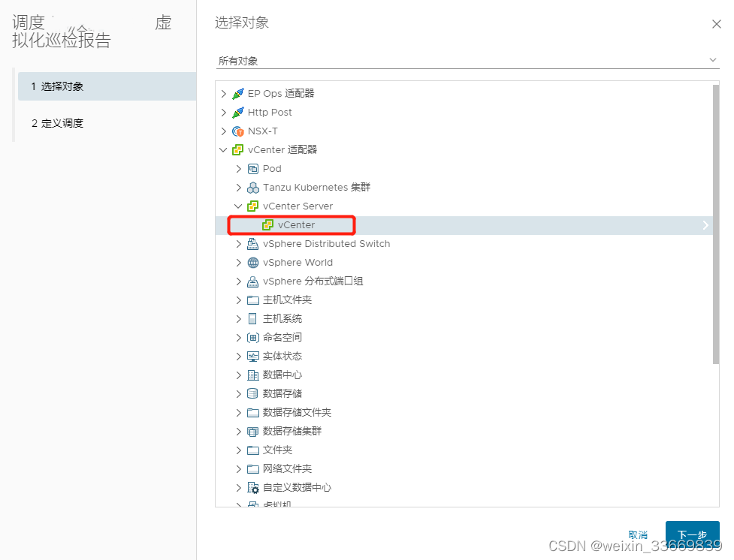Expand the 数据存储集群 node
This screenshot has width=734, height=560.
[x=239, y=432]
